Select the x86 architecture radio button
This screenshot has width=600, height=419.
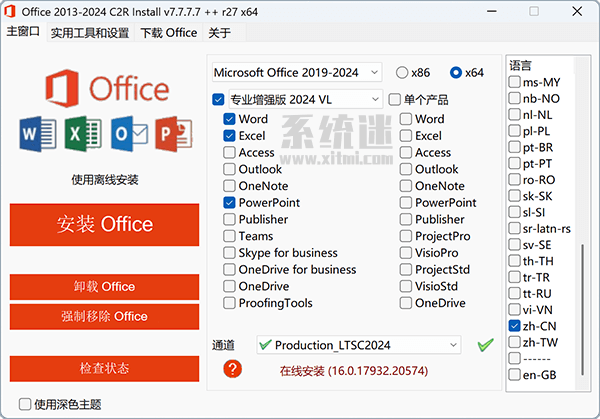402,73
